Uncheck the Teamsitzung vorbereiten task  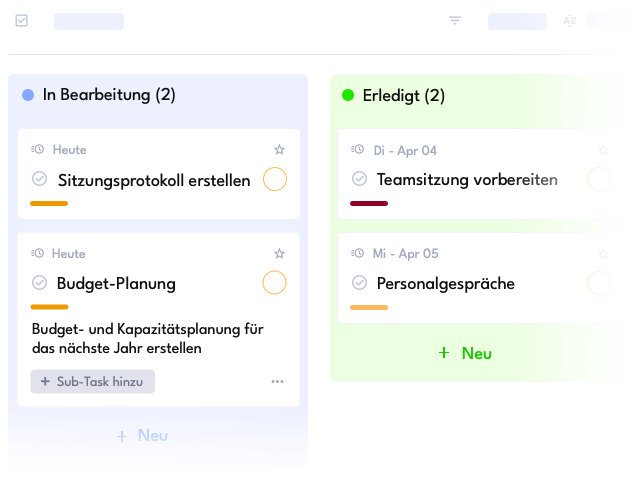pos(360,179)
